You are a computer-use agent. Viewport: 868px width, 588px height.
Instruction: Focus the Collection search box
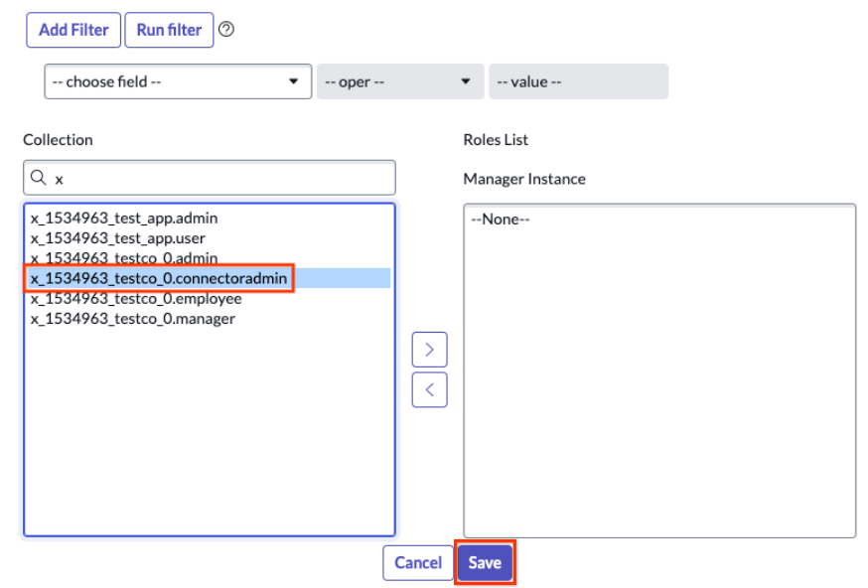[218, 179]
